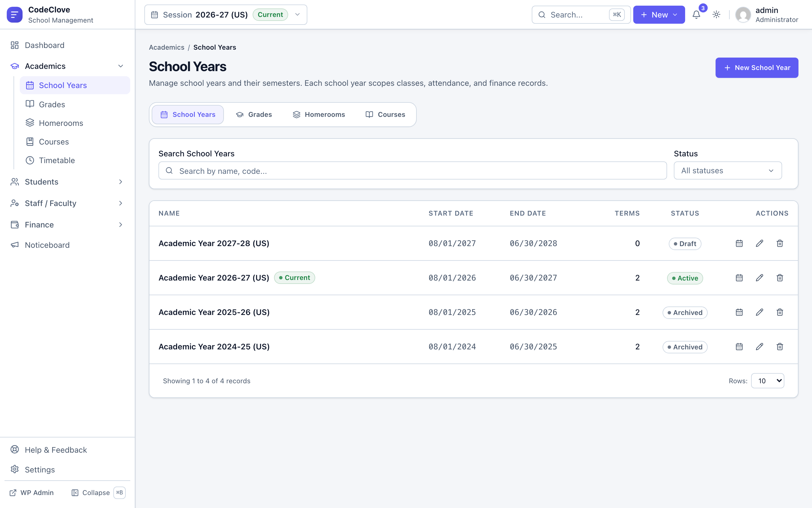Open terms calendar for Academic Year 2026-27
The image size is (812, 508).
[739, 278]
